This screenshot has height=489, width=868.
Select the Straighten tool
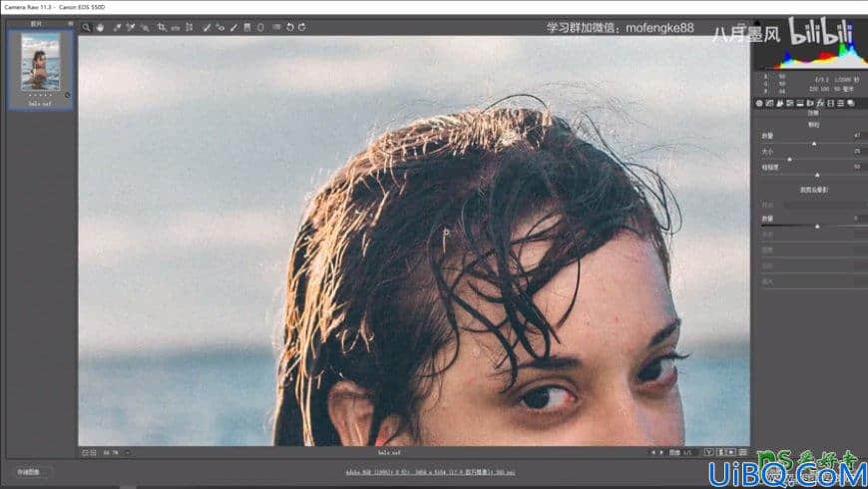click(176, 28)
